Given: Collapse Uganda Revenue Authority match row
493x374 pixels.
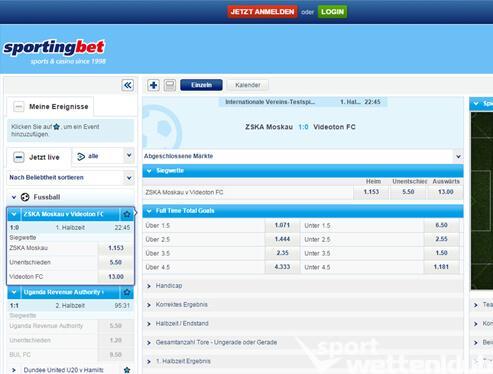Looking at the screenshot, I should [x=14, y=292].
